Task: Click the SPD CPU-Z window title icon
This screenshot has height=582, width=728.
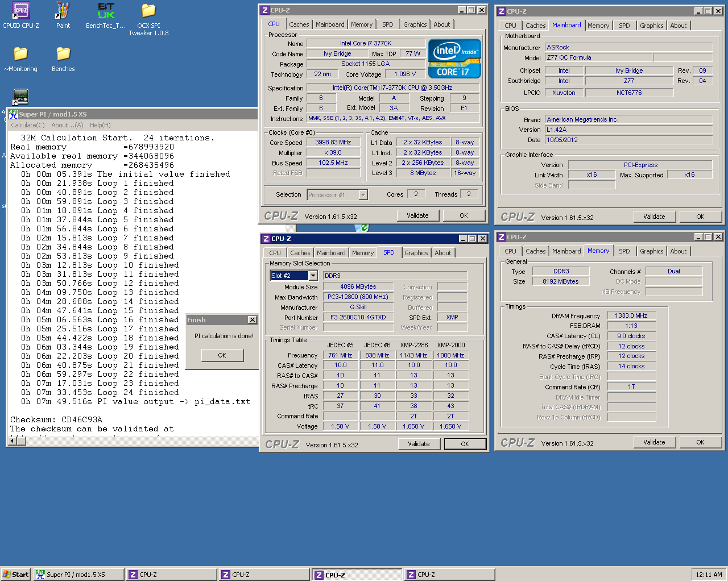Action: click(266, 239)
